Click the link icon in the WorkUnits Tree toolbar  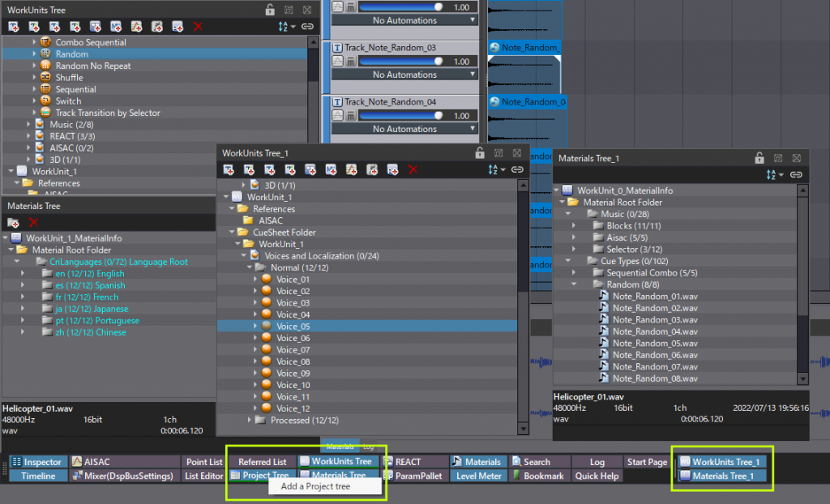[x=307, y=26]
